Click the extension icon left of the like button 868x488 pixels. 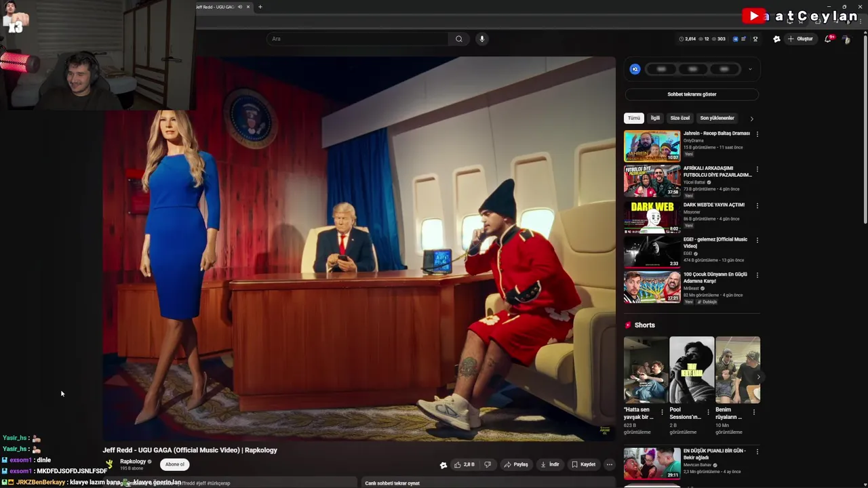[x=443, y=465]
